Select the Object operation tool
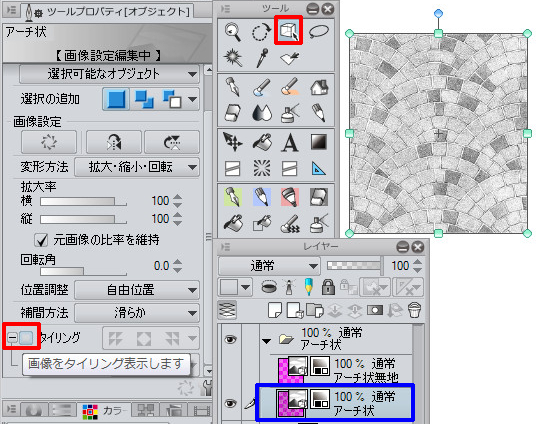 pos(289,30)
